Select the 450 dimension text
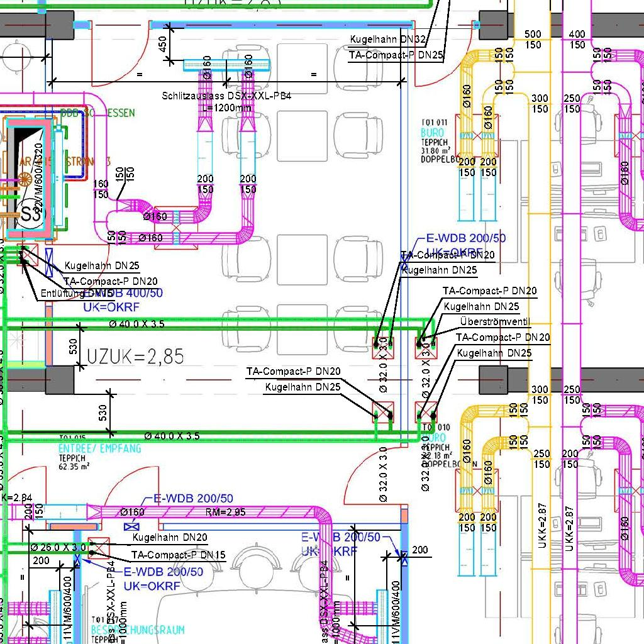Viewport: 644px width, 644px height. point(162,44)
